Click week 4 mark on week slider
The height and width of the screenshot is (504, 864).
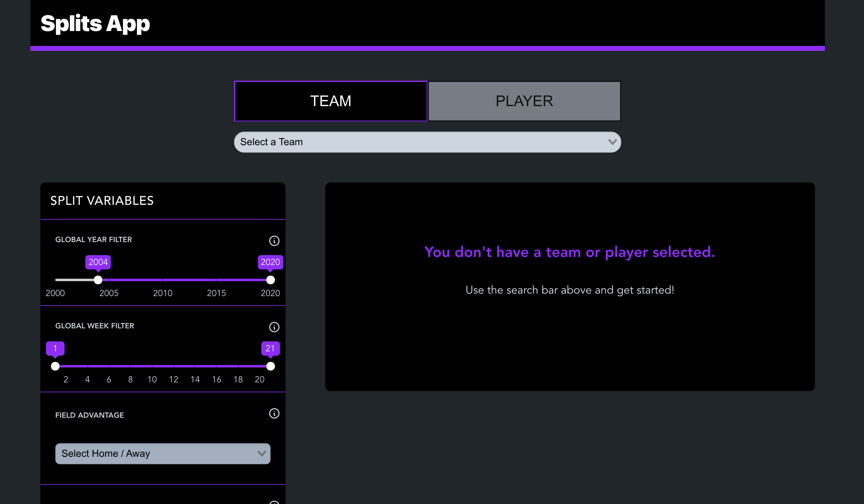[88, 379]
